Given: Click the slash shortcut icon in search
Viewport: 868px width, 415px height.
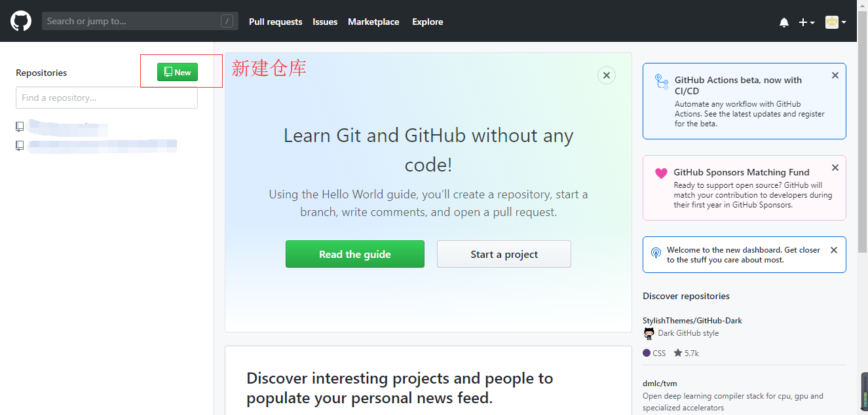Looking at the screenshot, I should click(227, 22).
